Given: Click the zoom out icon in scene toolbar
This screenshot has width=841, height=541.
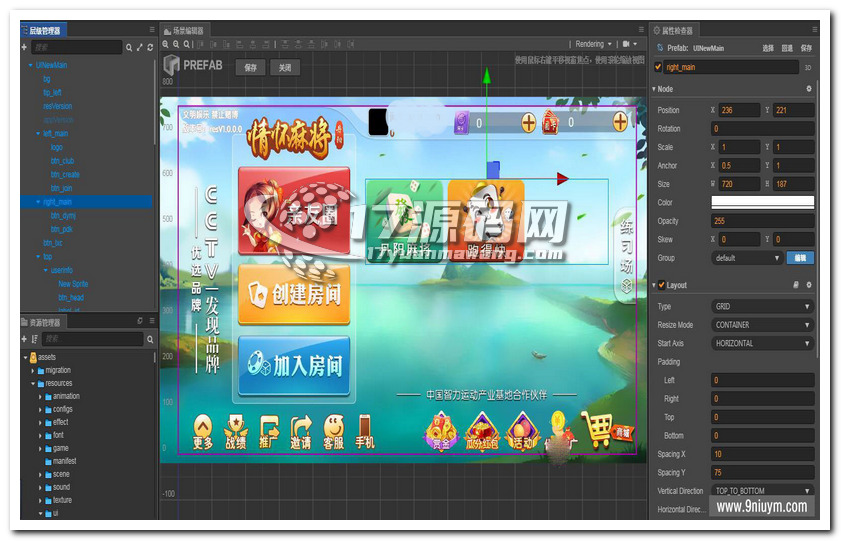Looking at the screenshot, I should coord(176,45).
